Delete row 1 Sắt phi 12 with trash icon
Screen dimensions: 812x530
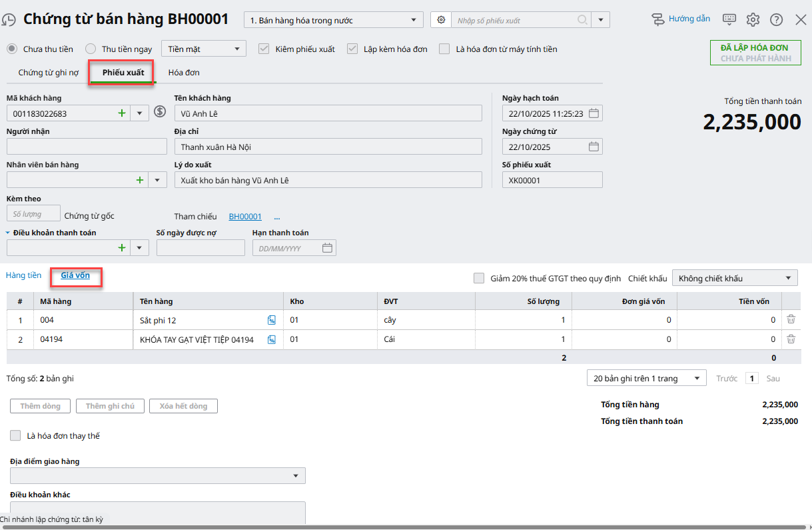click(x=791, y=320)
